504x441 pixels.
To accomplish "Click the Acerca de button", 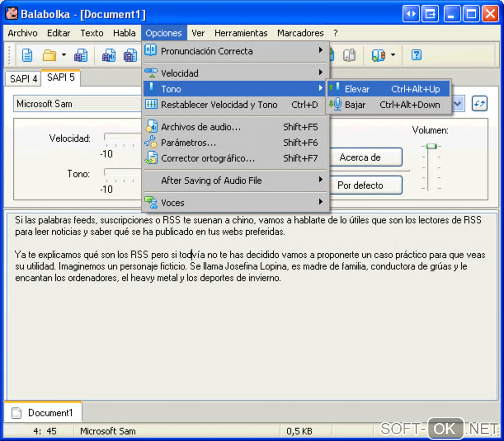I will (366, 158).
